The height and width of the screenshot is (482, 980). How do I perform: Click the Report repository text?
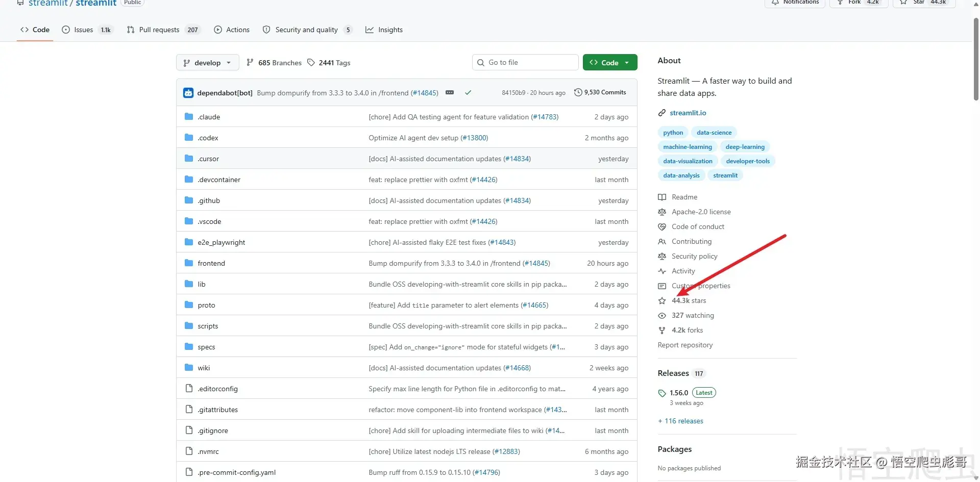[x=685, y=345]
